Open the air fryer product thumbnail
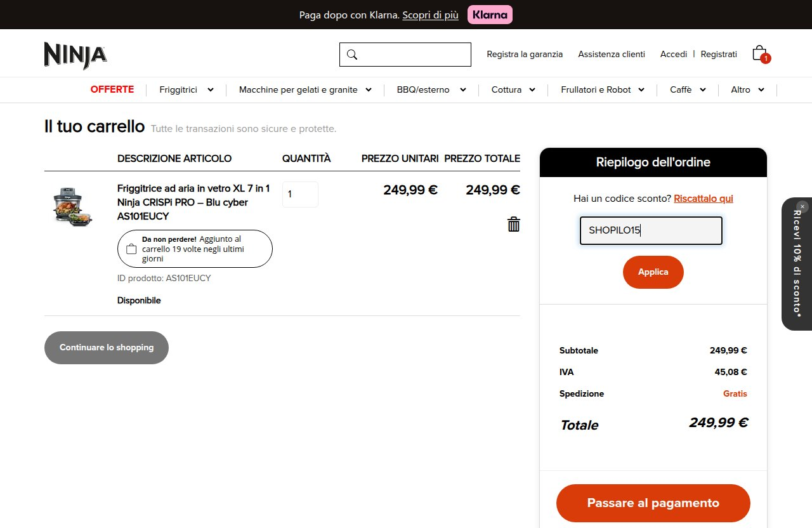The width and height of the screenshot is (812, 528). coord(72,207)
